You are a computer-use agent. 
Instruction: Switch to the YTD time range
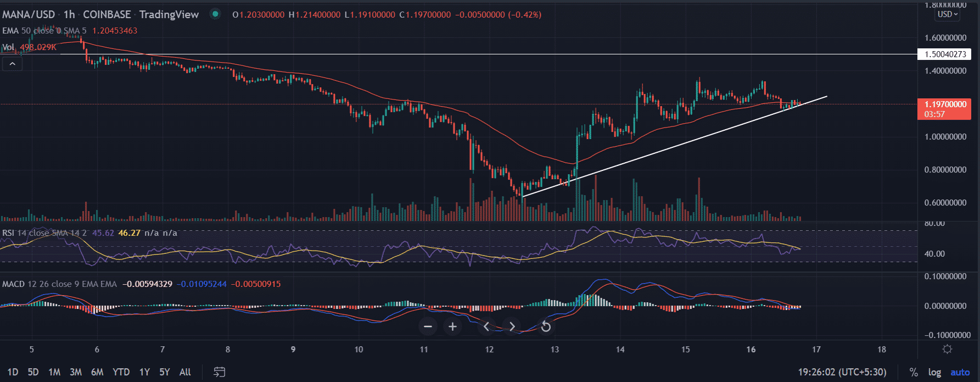tap(121, 372)
